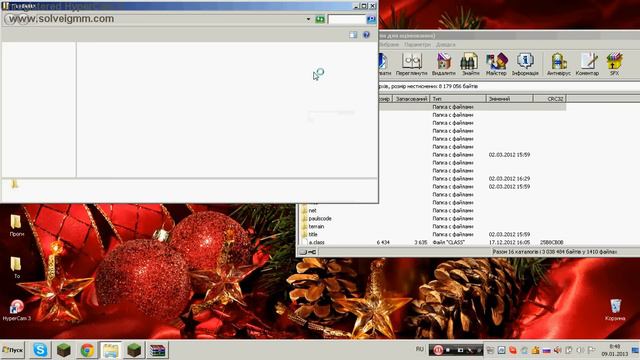640x360 pixels.
Task: Click the first Minecraft block taskbar icon
Action: click(64, 350)
